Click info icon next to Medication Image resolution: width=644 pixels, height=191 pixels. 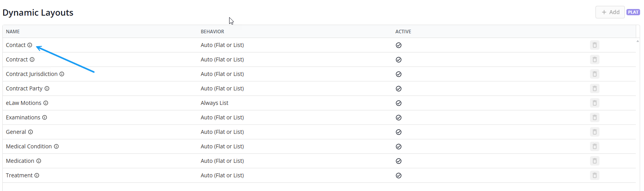coord(39,161)
